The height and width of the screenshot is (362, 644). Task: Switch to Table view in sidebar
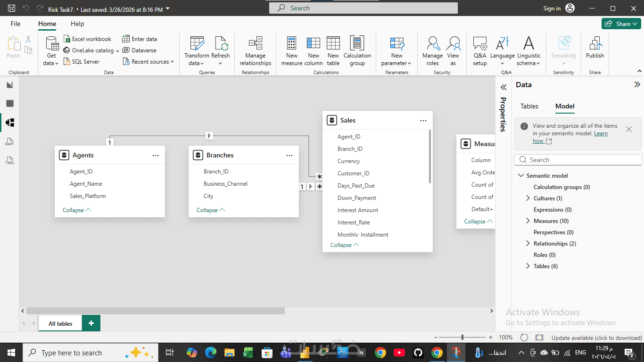10,104
